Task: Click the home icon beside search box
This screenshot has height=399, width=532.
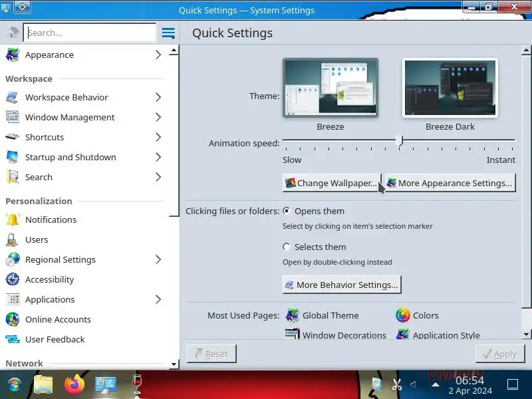Action: tap(13, 33)
